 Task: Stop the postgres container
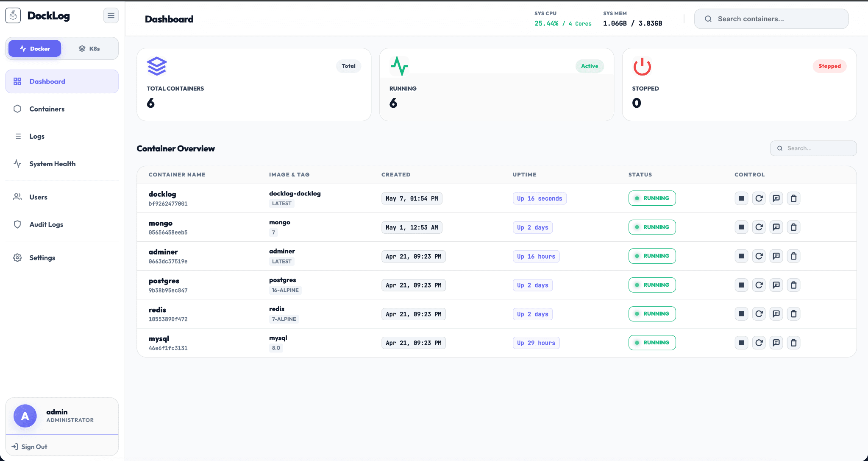click(741, 285)
